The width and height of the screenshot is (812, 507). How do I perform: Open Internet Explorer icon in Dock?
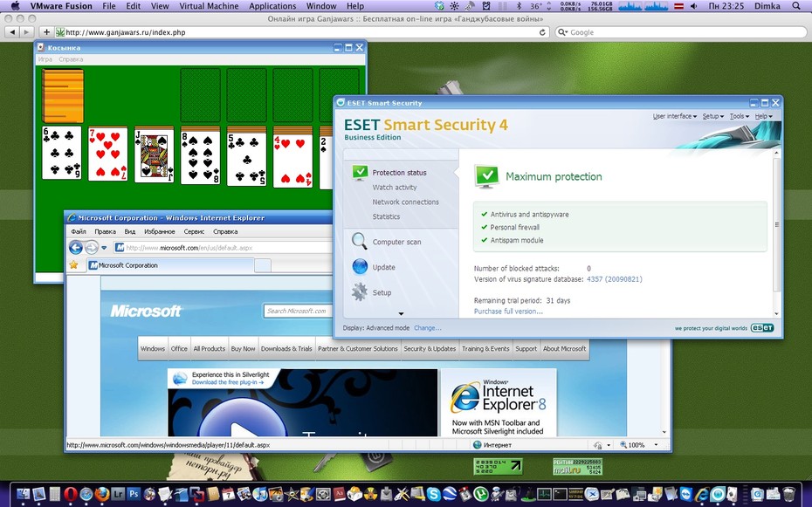(702, 494)
